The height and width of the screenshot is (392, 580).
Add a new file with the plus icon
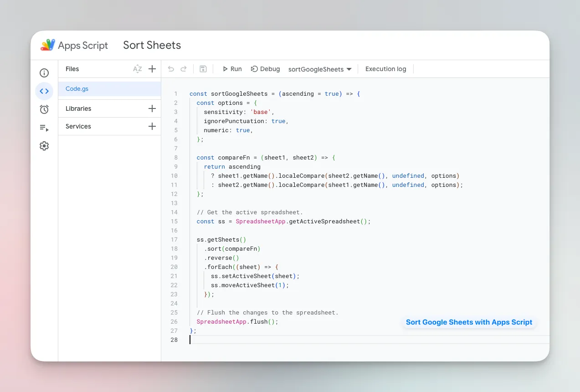click(152, 69)
